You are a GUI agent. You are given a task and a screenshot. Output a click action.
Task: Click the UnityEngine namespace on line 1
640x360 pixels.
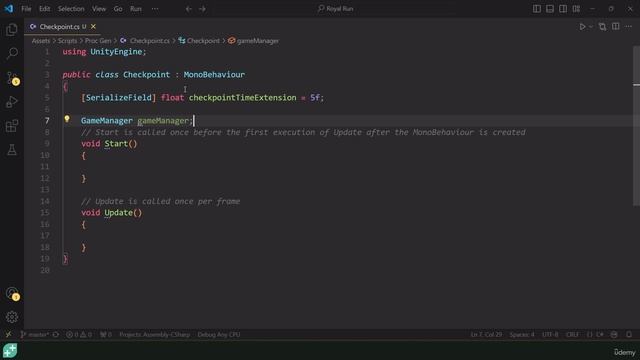click(x=116, y=52)
